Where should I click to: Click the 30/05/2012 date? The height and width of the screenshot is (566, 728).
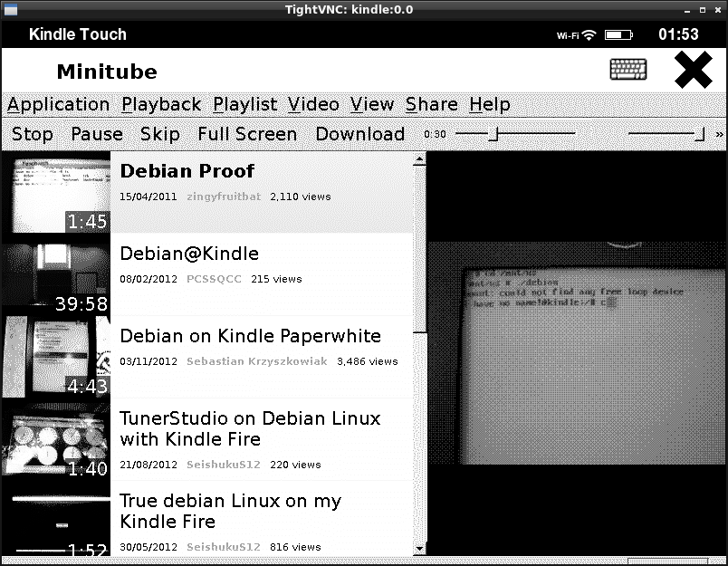coord(148,547)
